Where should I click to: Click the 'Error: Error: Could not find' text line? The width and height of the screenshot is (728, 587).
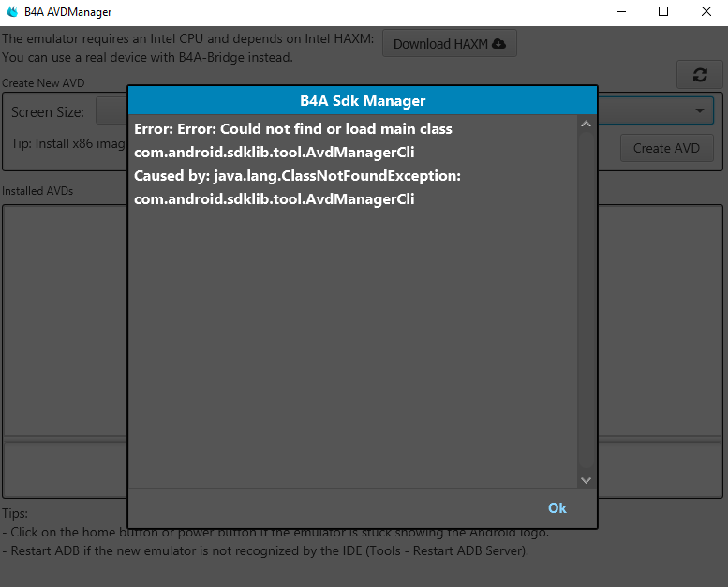coord(293,128)
